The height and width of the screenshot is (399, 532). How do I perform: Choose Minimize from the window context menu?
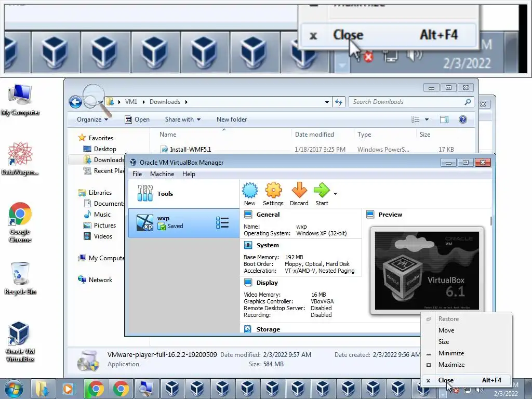coord(466,353)
